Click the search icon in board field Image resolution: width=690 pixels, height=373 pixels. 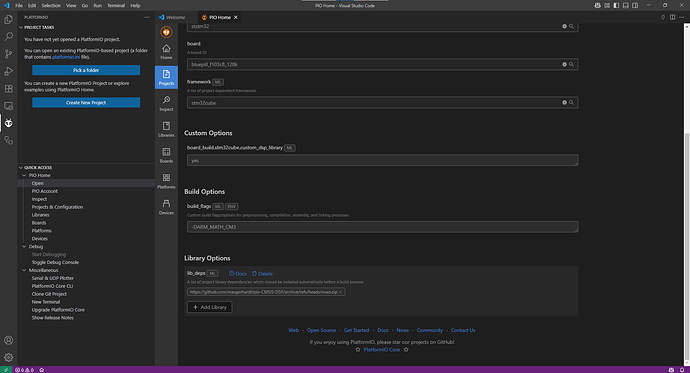(x=571, y=64)
